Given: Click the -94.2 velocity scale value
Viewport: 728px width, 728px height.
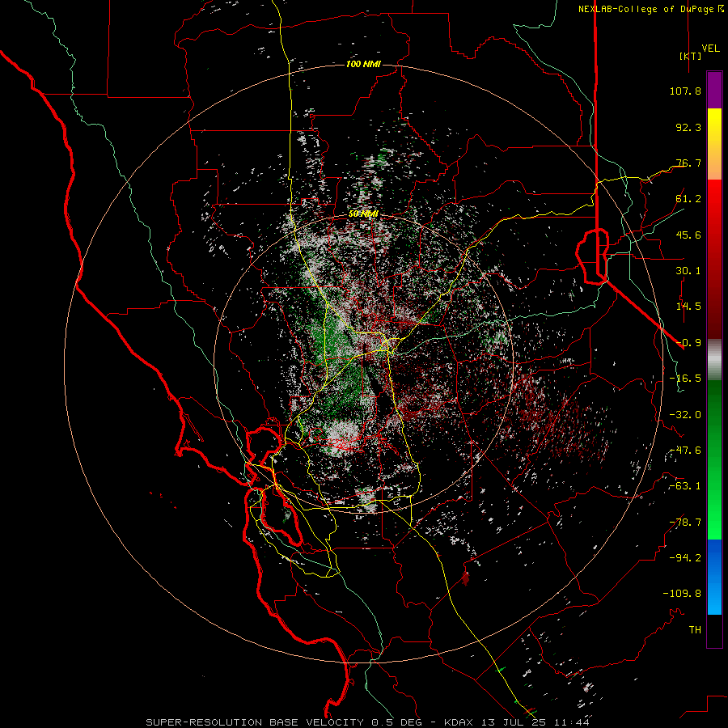Looking at the screenshot, I should (685, 558).
